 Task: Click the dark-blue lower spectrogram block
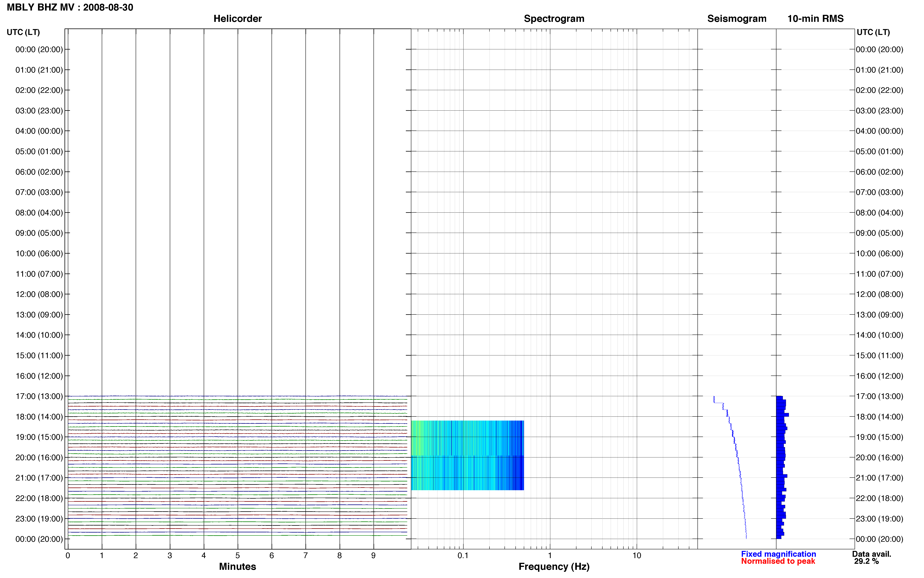coord(467,473)
